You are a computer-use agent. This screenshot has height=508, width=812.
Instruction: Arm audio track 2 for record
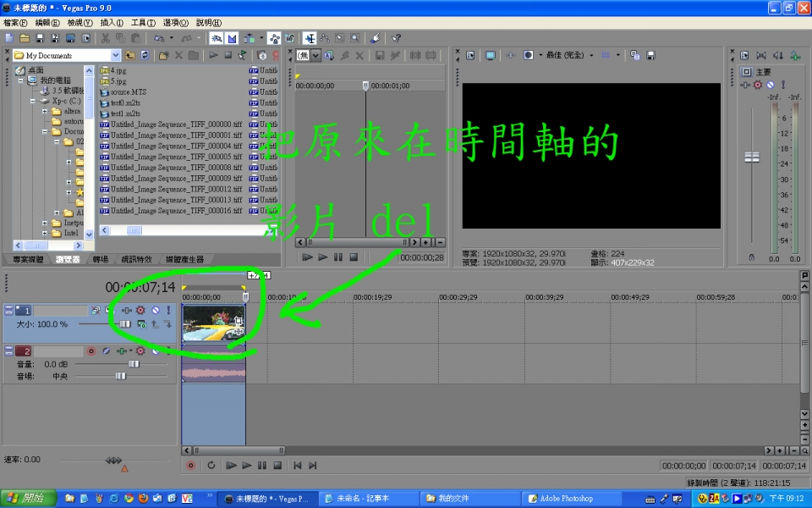pyautogui.click(x=91, y=351)
